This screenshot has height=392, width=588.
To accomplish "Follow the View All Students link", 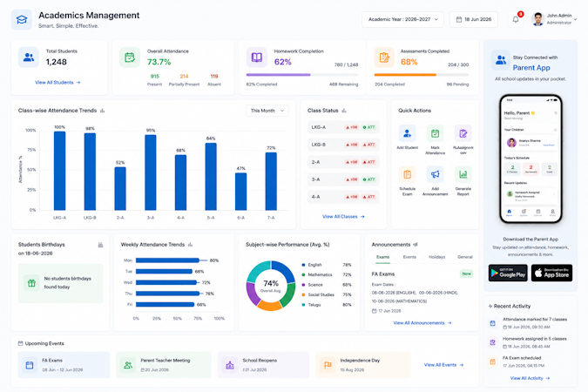I will [57, 83].
